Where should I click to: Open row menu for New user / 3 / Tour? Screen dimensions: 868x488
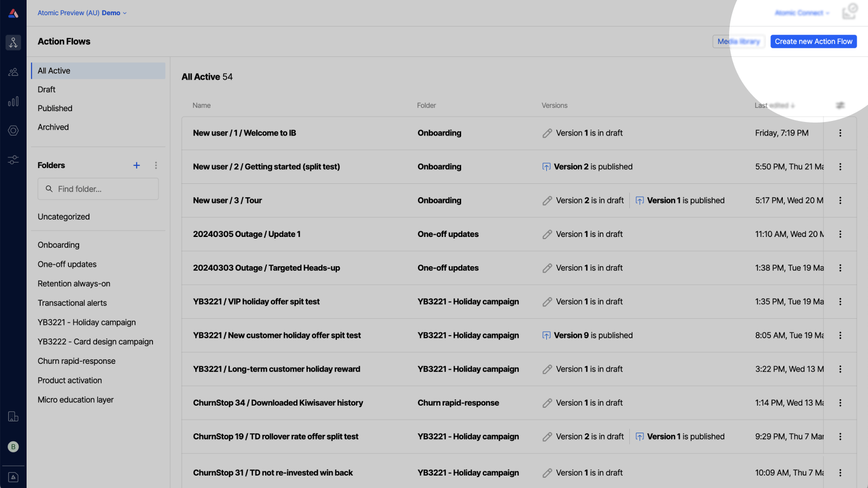coord(840,201)
